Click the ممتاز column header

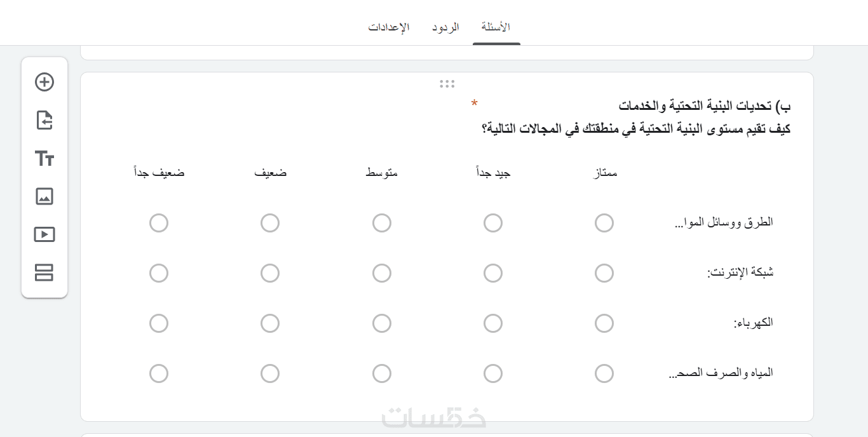coord(604,173)
